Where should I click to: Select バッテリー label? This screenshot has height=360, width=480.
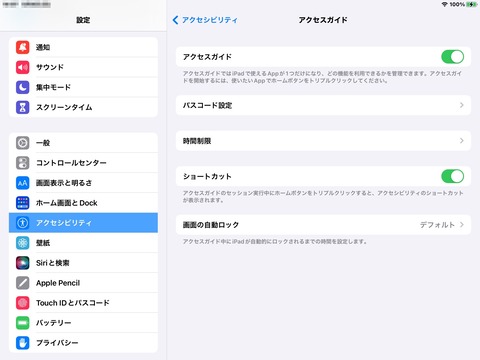point(54,323)
